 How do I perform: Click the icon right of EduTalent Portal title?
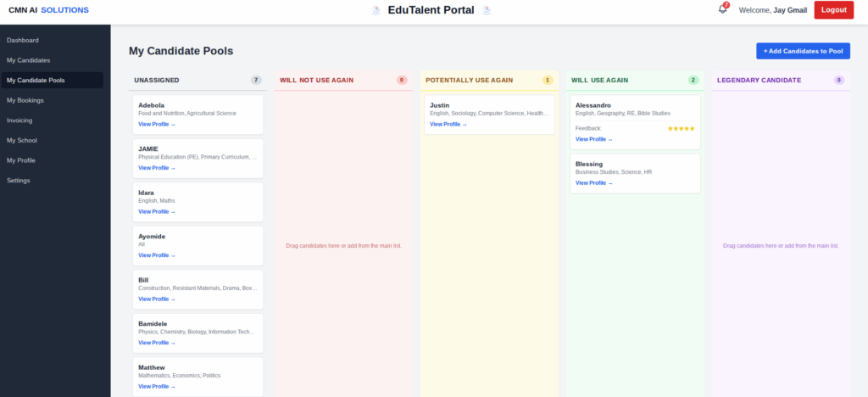point(487,10)
